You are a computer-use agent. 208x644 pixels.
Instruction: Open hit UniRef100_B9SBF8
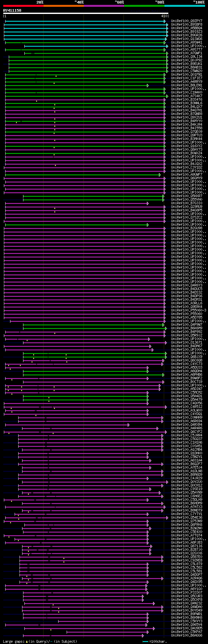[x=187, y=25]
